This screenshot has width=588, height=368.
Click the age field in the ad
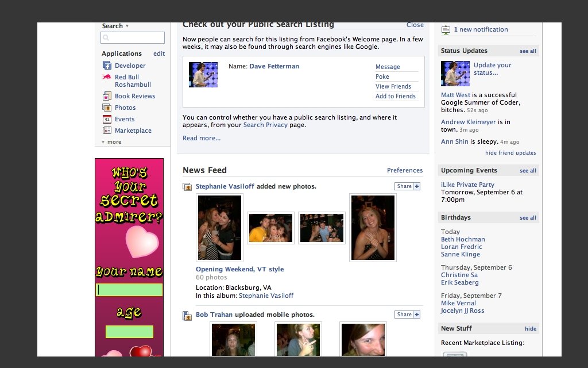coord(129,332)
